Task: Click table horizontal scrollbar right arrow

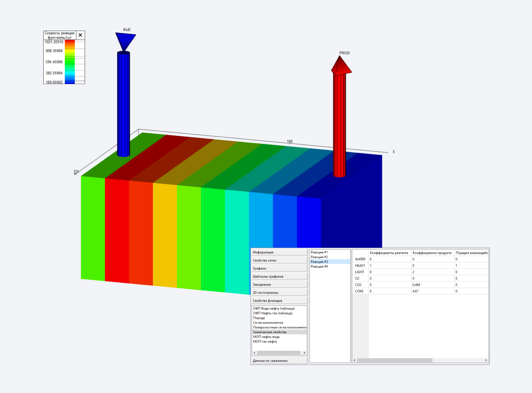Action: pyautogui.click(x=486, y=360)
